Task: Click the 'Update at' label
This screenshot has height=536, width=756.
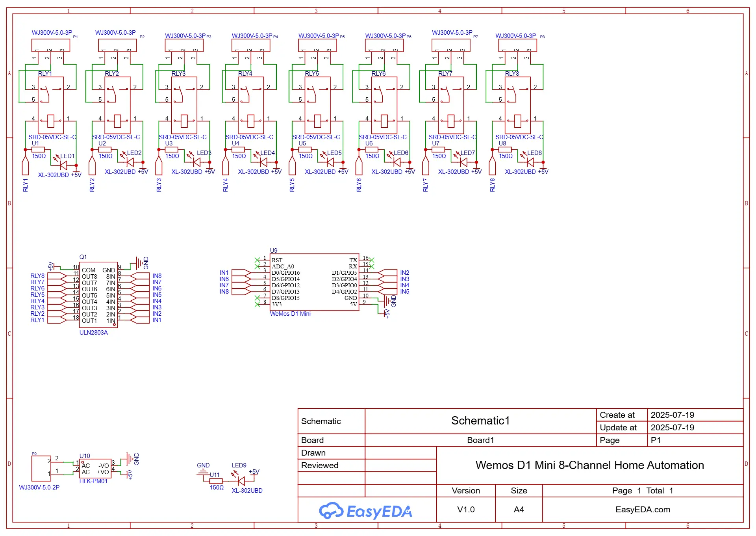Action: click(x=618, y=428)
